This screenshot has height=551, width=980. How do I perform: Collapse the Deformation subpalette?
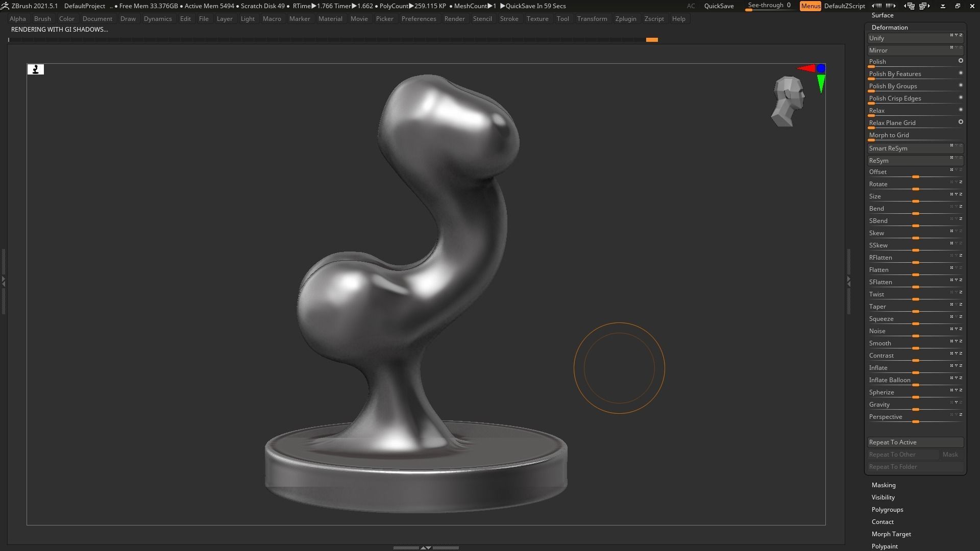[x=890, y=28]
